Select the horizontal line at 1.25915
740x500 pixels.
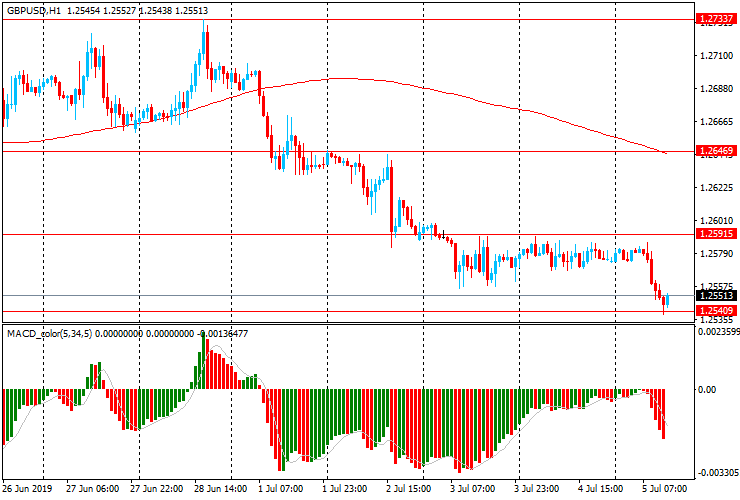[349, 234]
